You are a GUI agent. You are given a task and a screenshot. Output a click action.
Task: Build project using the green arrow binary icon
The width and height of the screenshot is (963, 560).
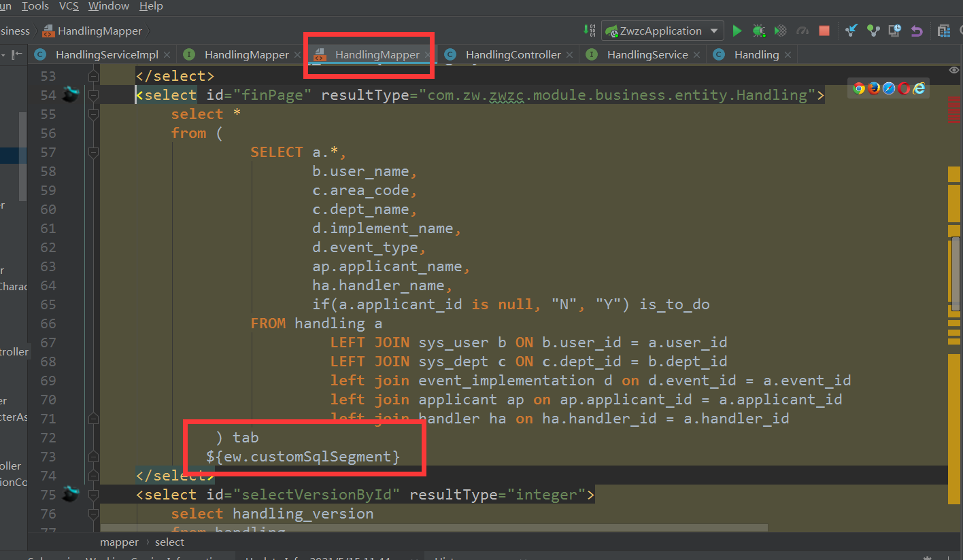coord(589,31)
